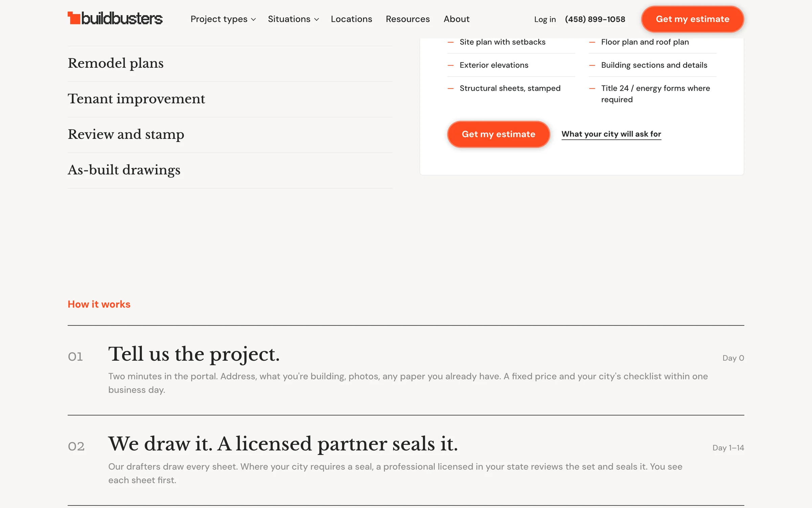This screenshot has height=508, width=812.
Task: Select the As-built drawings tab
Action: point(230,170)
